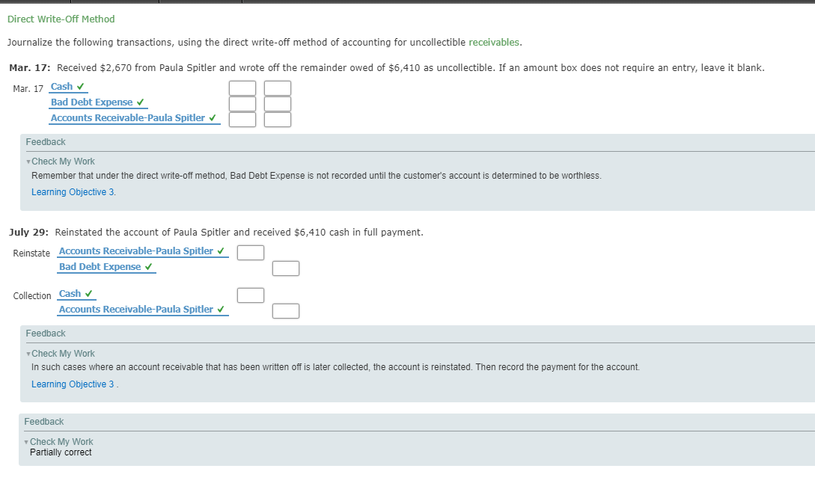815x504 pixels.
Task: Follow the first Learning Objective 3 link
Action: pos(73,191)
